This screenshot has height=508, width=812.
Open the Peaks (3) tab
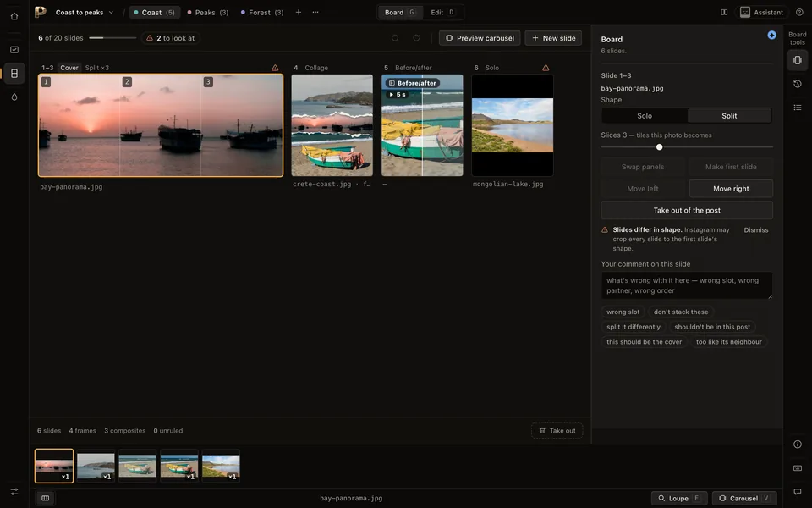click(x=208, y=12)
